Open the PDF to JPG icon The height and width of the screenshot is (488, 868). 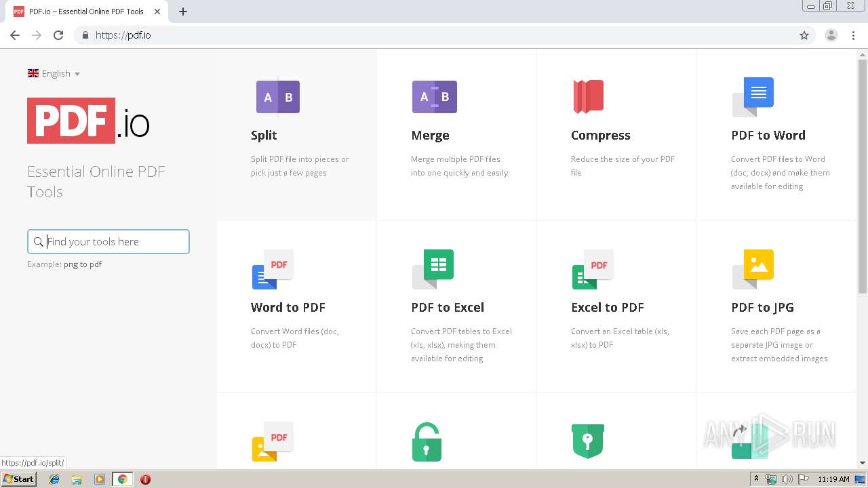753,269
